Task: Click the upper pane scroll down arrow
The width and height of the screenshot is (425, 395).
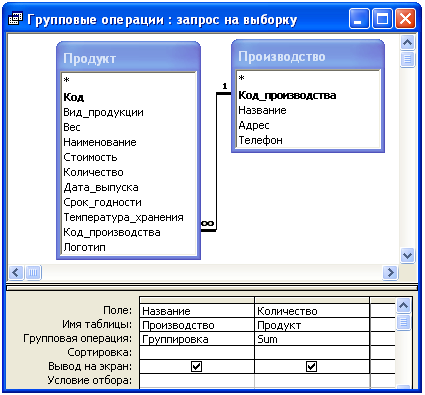Action: pos(407,256)
